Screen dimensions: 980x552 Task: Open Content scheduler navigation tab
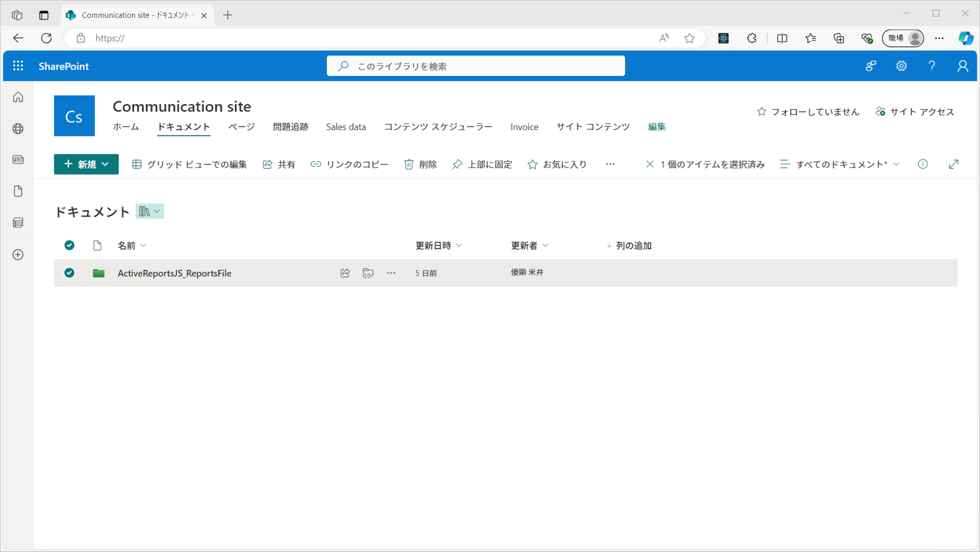(x=438, y=127)
